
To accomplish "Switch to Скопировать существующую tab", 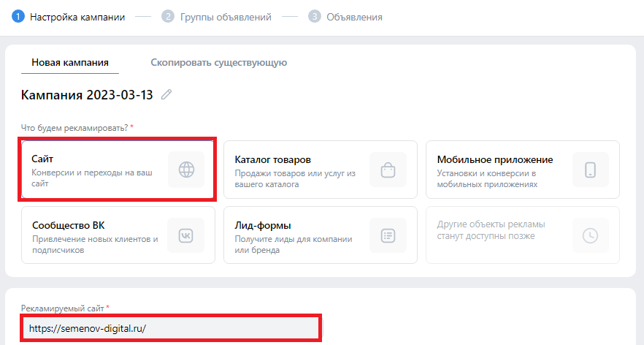I will tap(218, 63).
